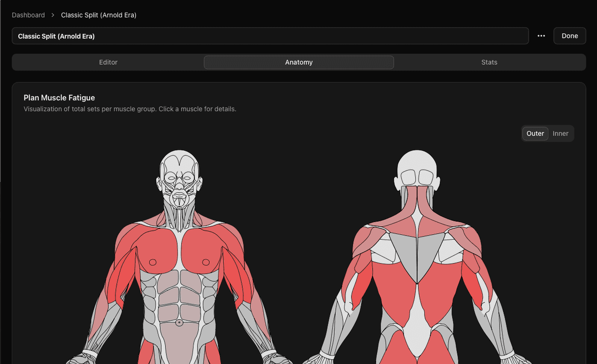Switch muscle view to Outer
Screen dimensions: 597x364
click(535, 133)
